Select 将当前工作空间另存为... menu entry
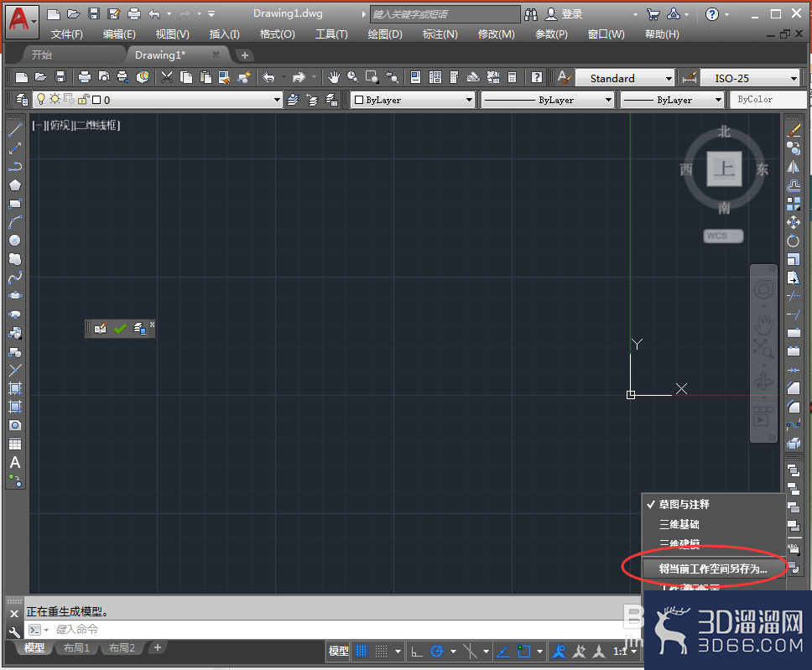 tap(713, 569)
